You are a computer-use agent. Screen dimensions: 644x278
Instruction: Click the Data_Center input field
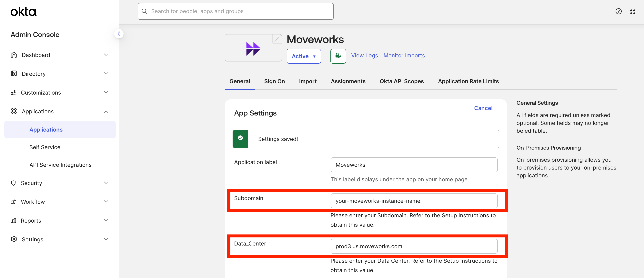pos(414,246)
